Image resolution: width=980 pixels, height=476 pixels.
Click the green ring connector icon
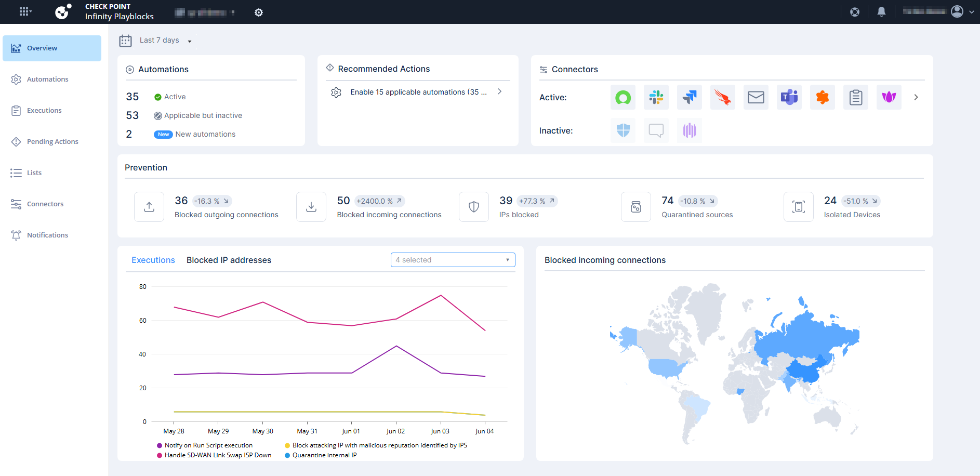[623, 97]
